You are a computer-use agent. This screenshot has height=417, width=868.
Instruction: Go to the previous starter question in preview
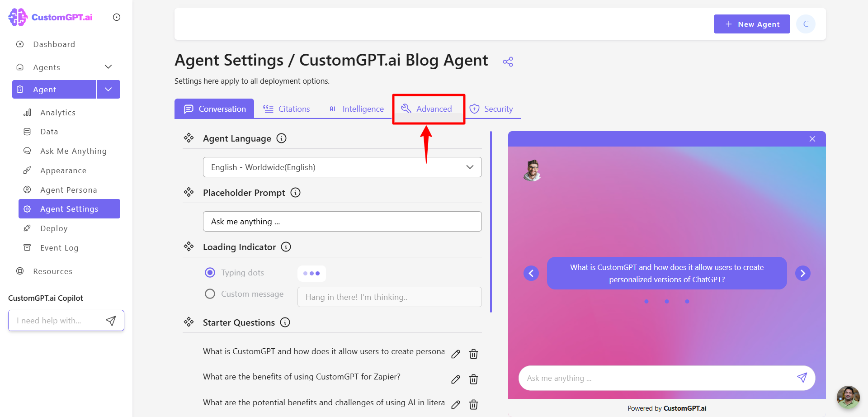(531, 273)
